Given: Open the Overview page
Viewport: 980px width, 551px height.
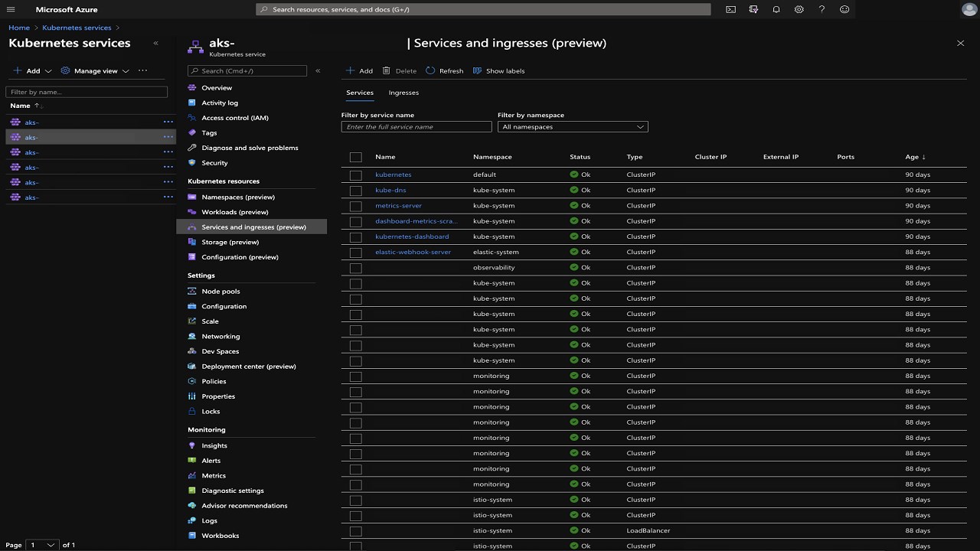Looking at the screenshot, I should tap(217, 88).
